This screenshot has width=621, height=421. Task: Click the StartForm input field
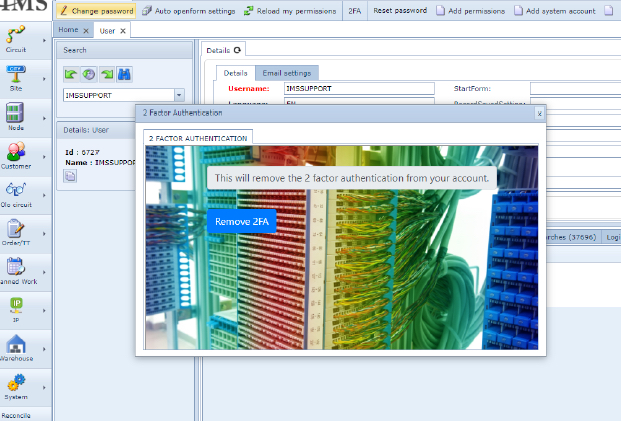pyautogui.click(x=575, y=88)
